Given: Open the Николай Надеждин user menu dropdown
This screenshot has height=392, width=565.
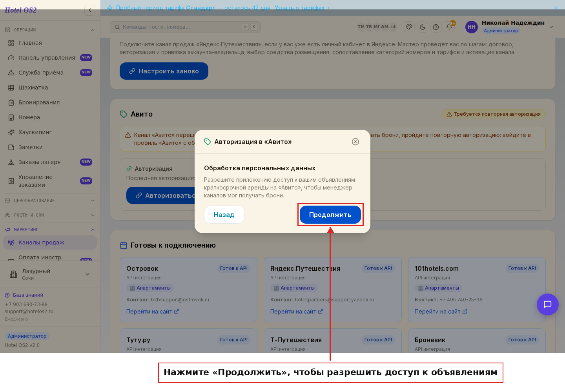Looking at the screenshot, I should tap(510, 27).
